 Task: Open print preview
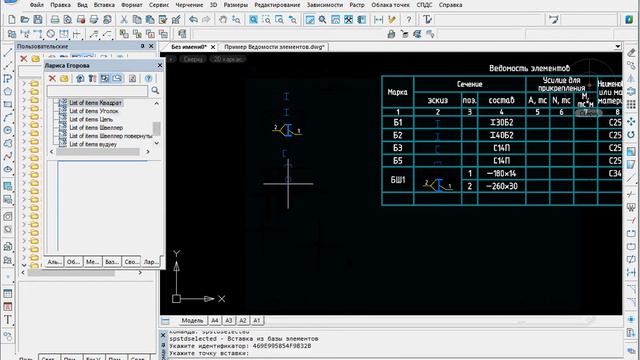[68, 20]
